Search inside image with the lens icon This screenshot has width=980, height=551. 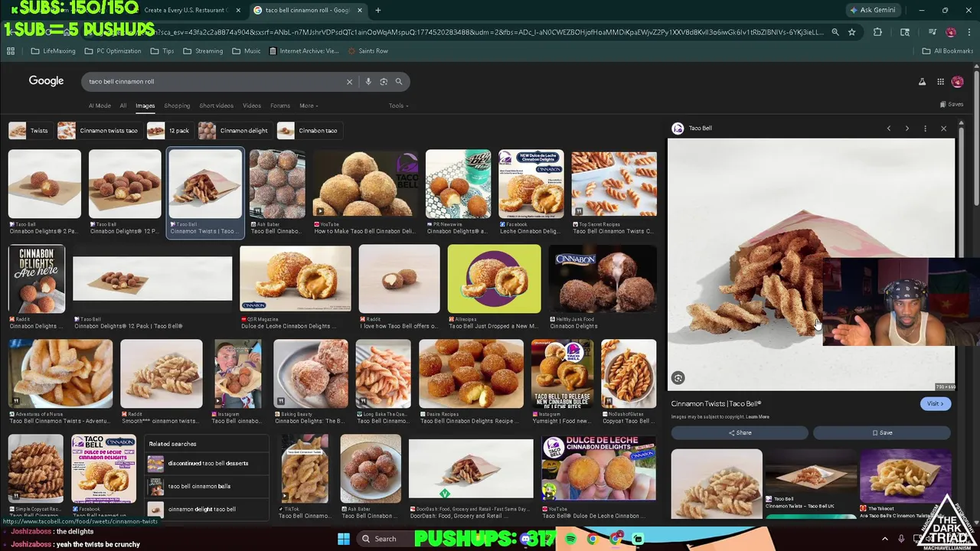click(678, 378)
